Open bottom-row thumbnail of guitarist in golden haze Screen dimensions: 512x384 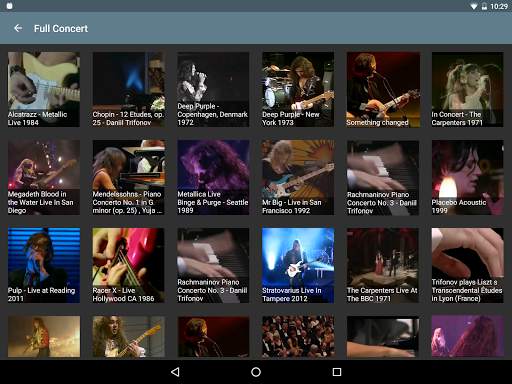pos(44,337)
